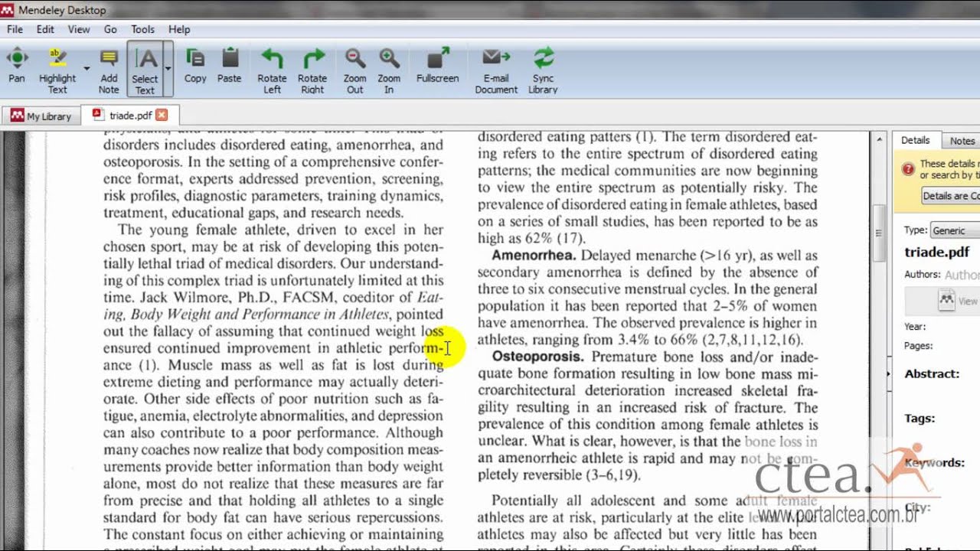The width and height of the screenshot is (980, 551).
Task: Click the Osteoporosis heading in the PDF
Action: point(537,357)
